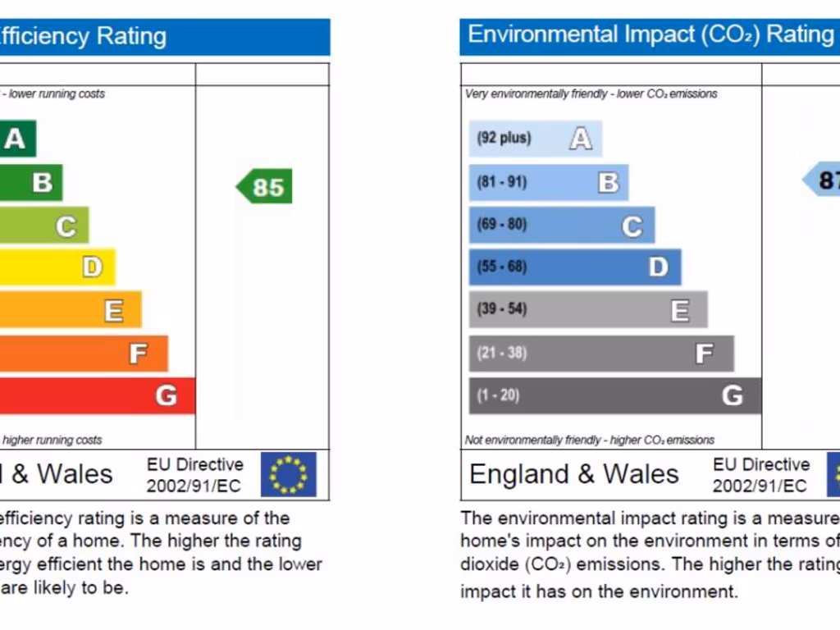The width and height of the screenshot is (840, 630).
Task: Select the dark orange F efficiency band
Action: pos(84,354)
